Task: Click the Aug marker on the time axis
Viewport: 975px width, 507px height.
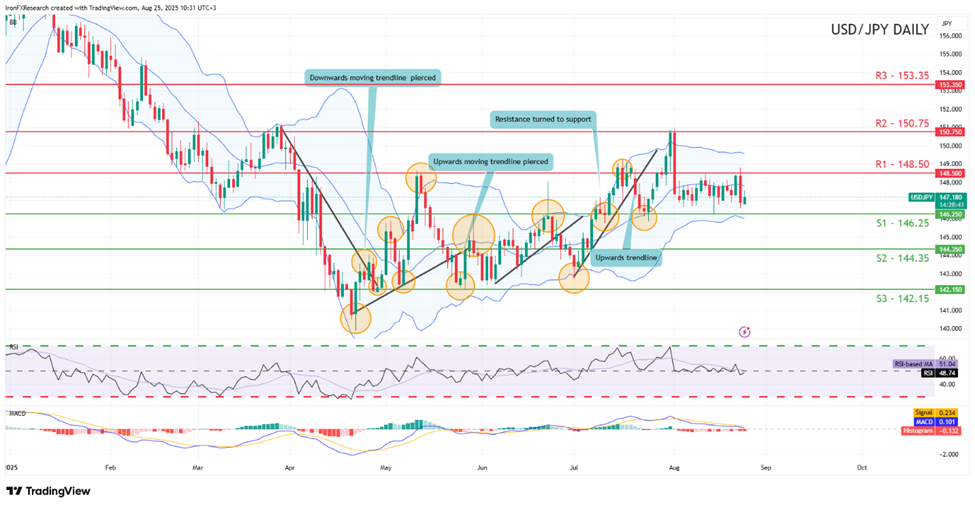Action: pos(673,466)
